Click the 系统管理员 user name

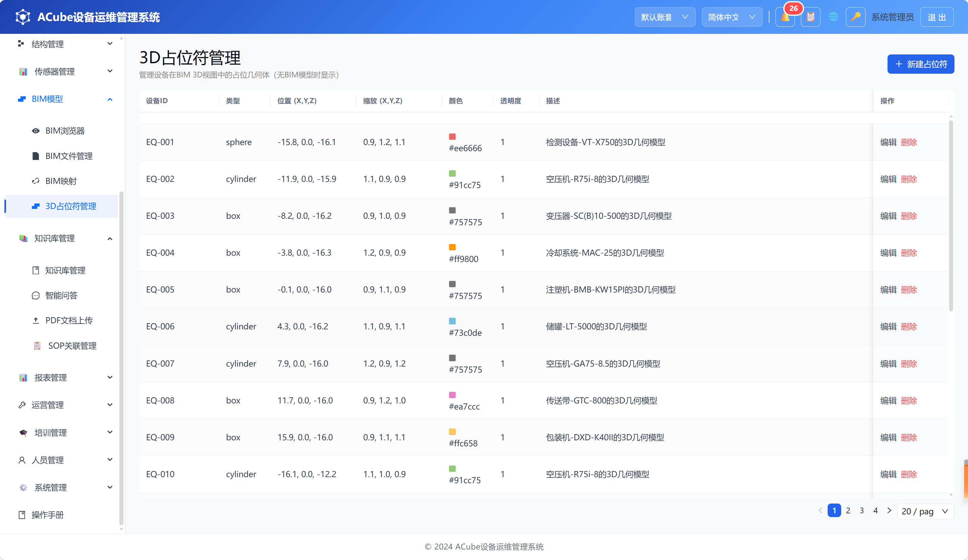(892, 17)
